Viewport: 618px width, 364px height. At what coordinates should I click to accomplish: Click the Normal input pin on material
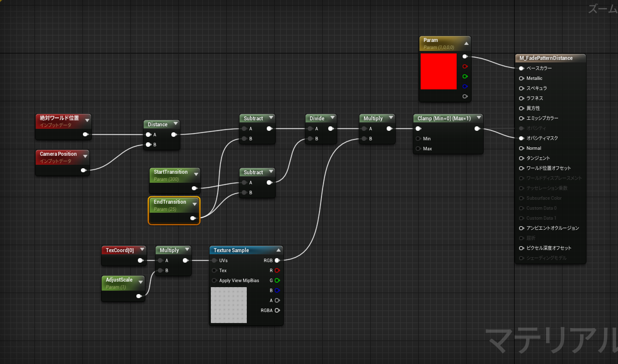(x=522, y=148)
